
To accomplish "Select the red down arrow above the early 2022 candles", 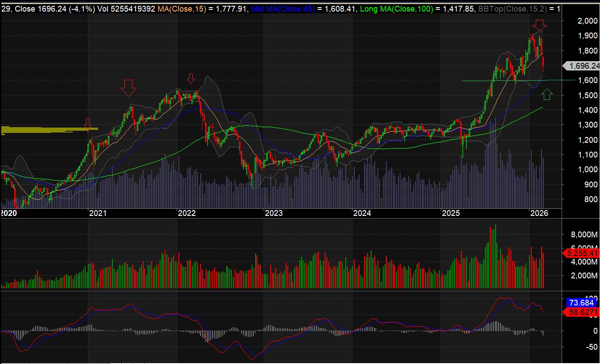I will tap(191, 79).
